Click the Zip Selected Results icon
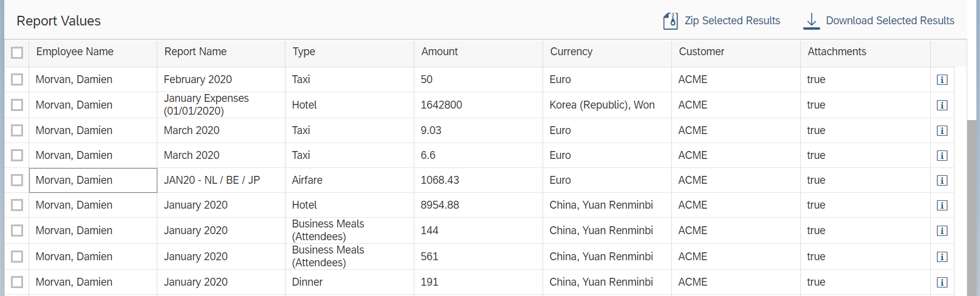 [x=670, y=21]
